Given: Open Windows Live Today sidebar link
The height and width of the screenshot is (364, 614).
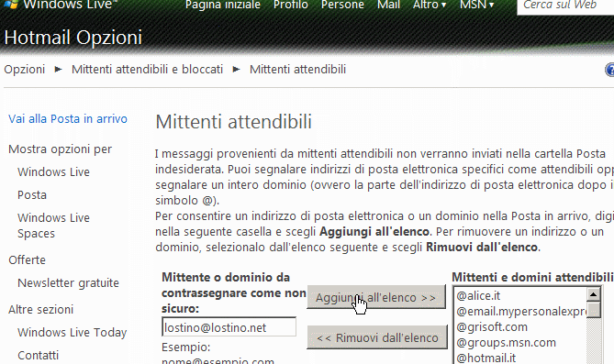Looking at the screenshot, I should (x=73, y=332).
